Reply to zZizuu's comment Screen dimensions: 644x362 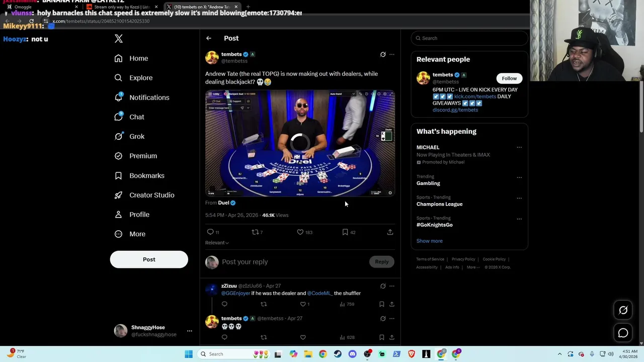224,304
